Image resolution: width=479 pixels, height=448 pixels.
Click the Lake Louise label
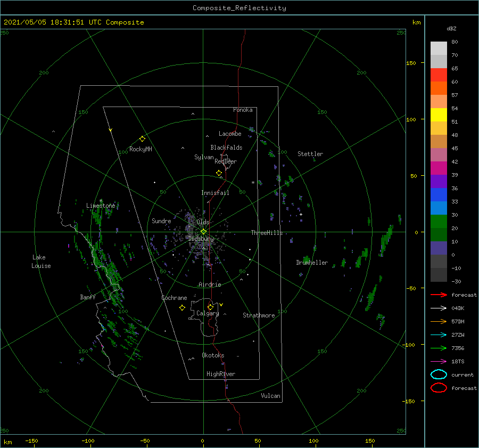coord(41,262)
